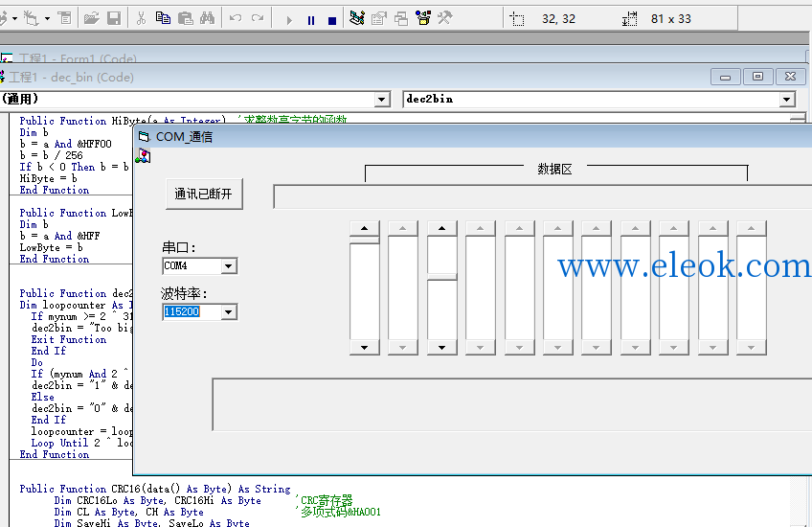Viewport: 812px width, 527px height.
Task: Open the (通用) object list dropdown
Action: (x=382, y=99)
